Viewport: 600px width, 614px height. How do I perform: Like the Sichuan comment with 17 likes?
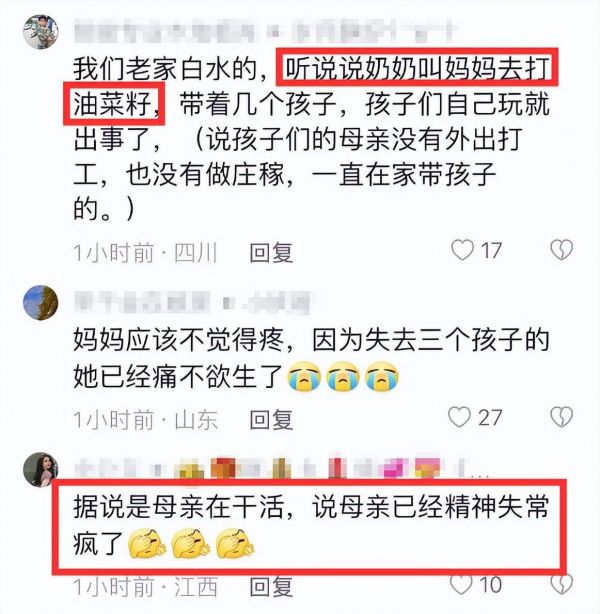point(463,250)
